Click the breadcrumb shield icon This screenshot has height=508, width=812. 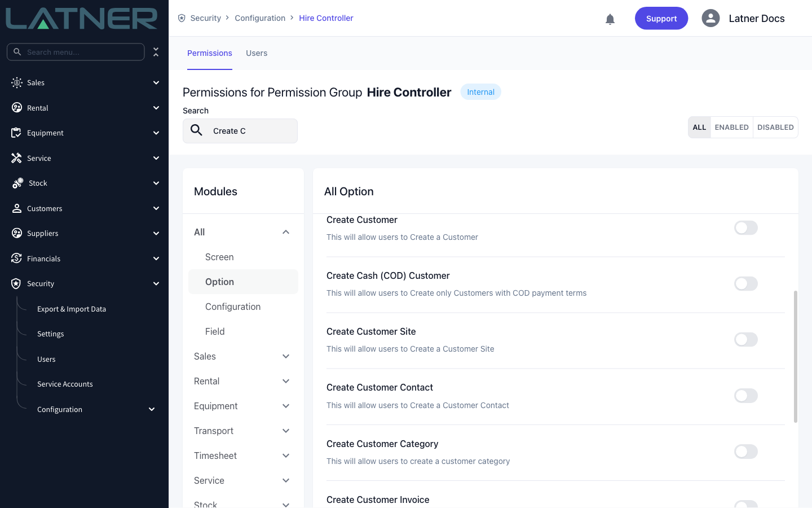coord(182,18)
